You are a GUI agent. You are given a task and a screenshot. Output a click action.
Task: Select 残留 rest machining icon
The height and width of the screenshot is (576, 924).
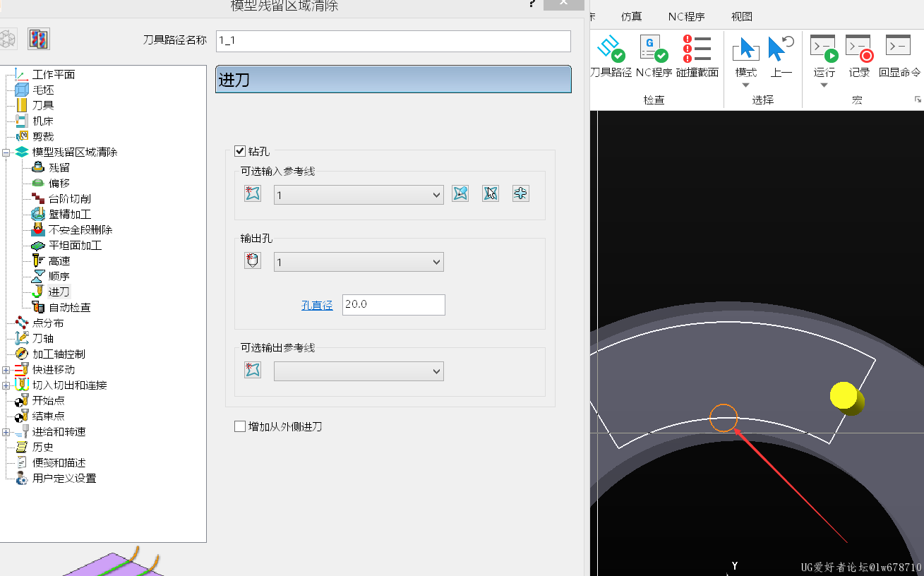tap(38, 167)
